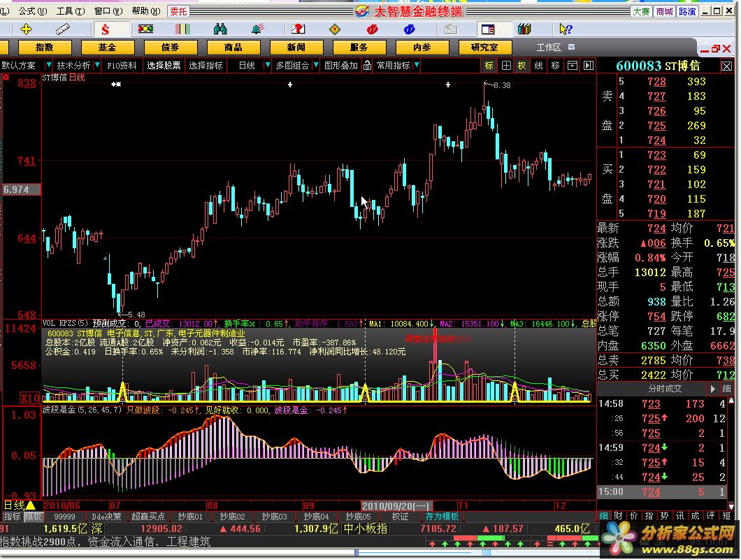Open the books library toolbar icon
Viewport: 741px width, 560px height.
tap(524, 29)
